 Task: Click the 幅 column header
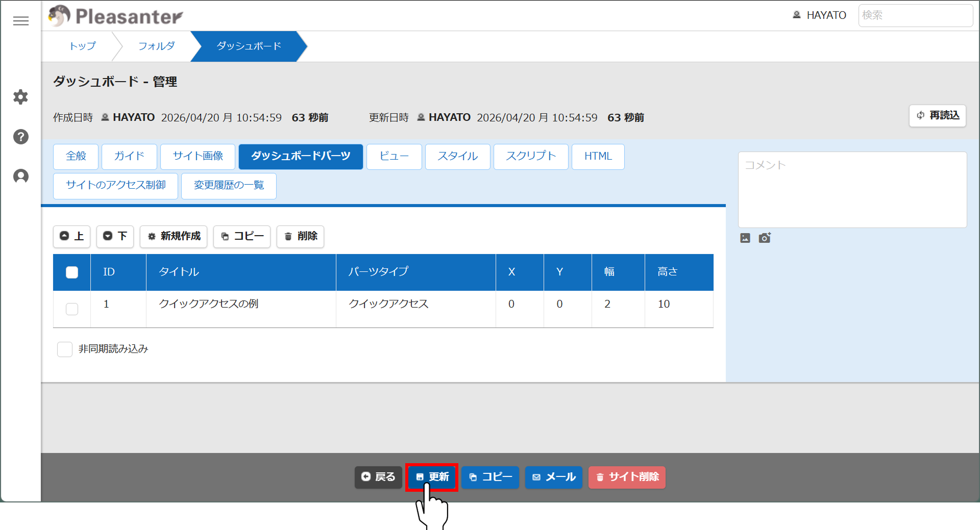tap(619, 272)
